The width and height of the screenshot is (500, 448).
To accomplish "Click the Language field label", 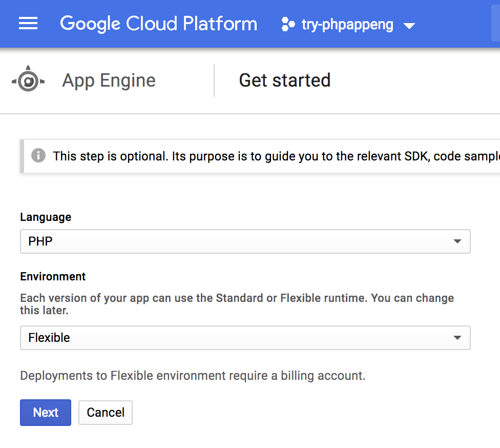I will pyautogui.click(x=46, y=217).
